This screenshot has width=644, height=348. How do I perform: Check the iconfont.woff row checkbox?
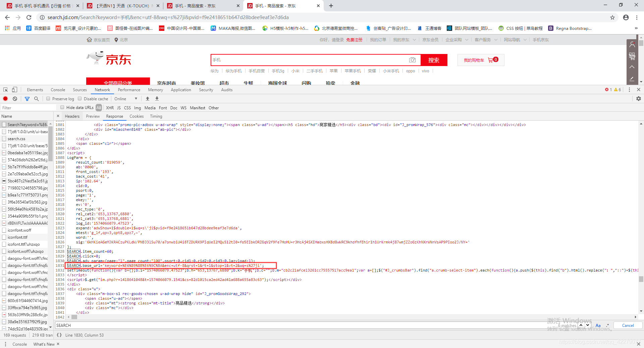4,230
